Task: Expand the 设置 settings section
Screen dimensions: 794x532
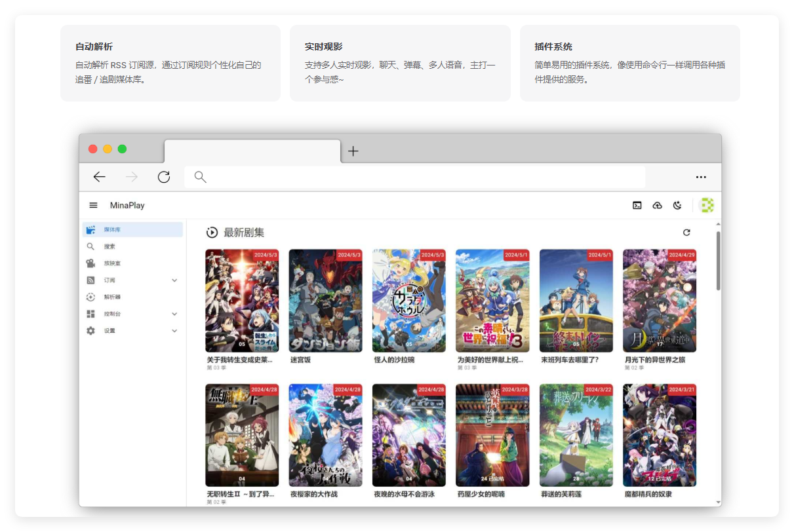Action: coord(174,331)
